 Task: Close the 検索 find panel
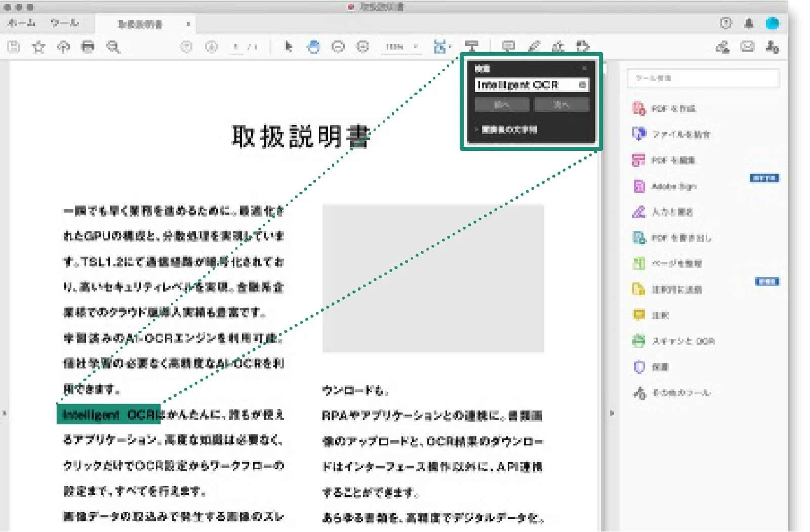(584, 68)
